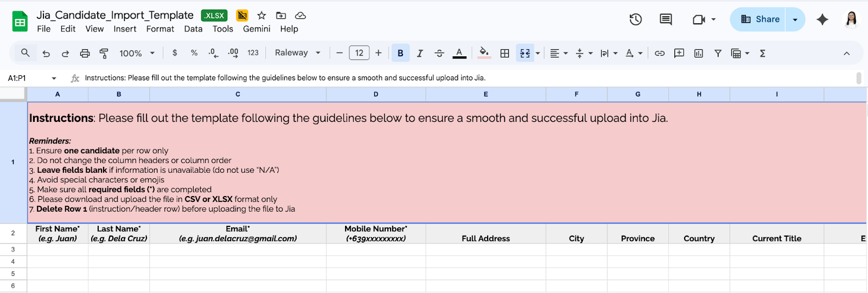This screenshot has height=293, width=868.
Task: Toggle strikethrough formatting
Action: 439,53
